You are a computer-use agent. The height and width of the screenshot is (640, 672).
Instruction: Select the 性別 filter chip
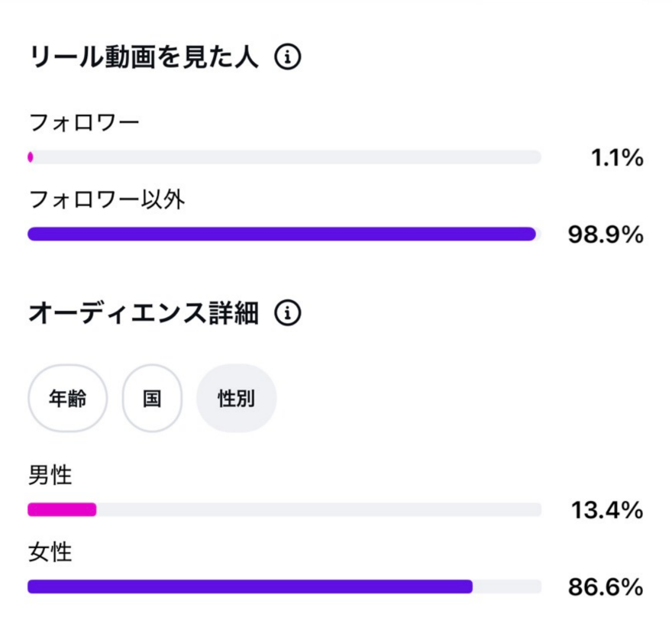[237, 398]
